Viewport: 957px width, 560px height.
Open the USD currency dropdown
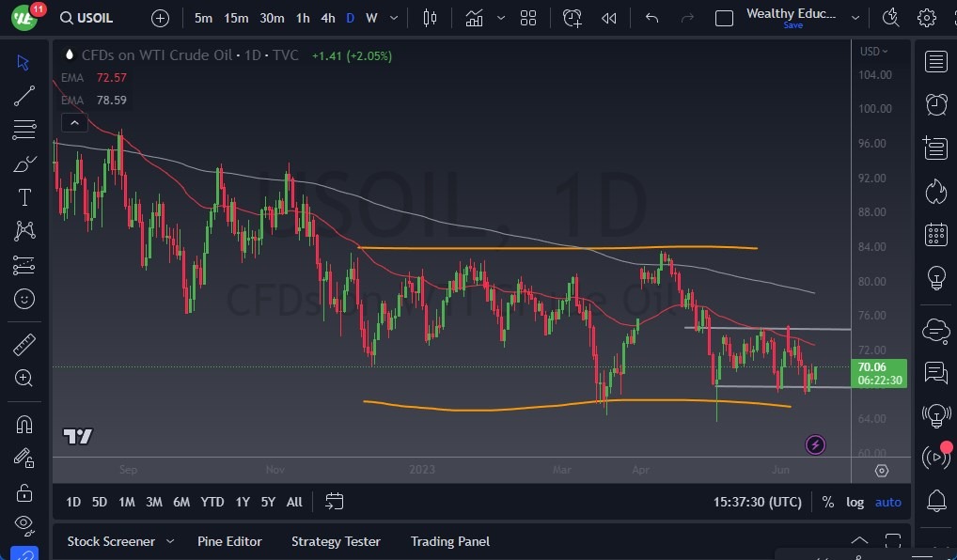[x=874, y=52]
